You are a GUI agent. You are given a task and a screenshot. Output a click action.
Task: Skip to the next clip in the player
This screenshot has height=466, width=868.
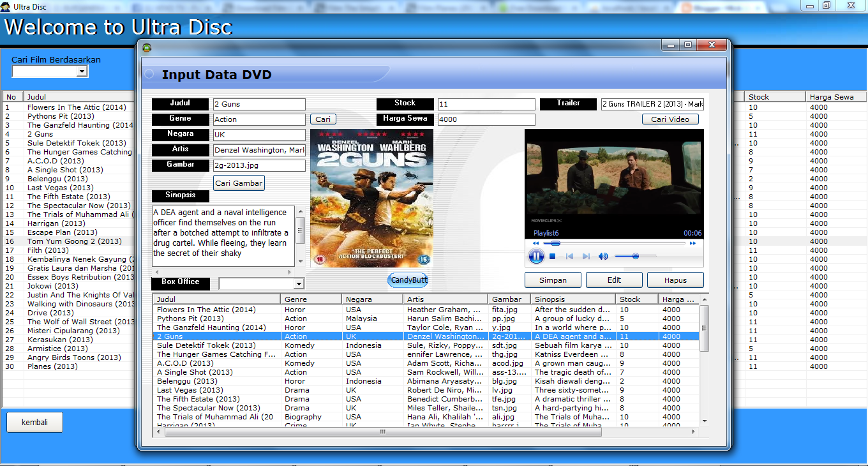[585, 256]
